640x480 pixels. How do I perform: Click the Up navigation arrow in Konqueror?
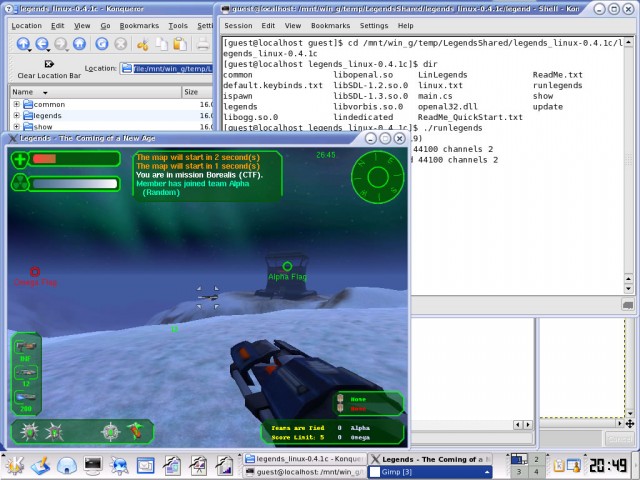(x=23, y=44)
